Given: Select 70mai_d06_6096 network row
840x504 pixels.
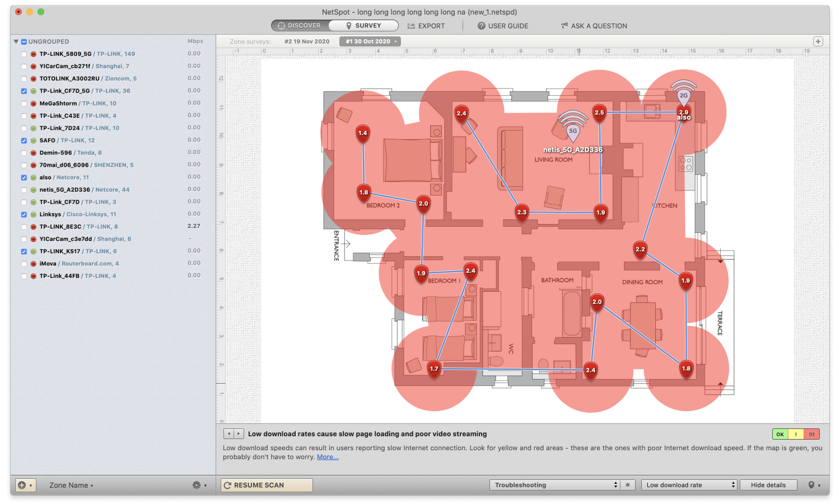Looking at the screenshot, I should [112, 165].
